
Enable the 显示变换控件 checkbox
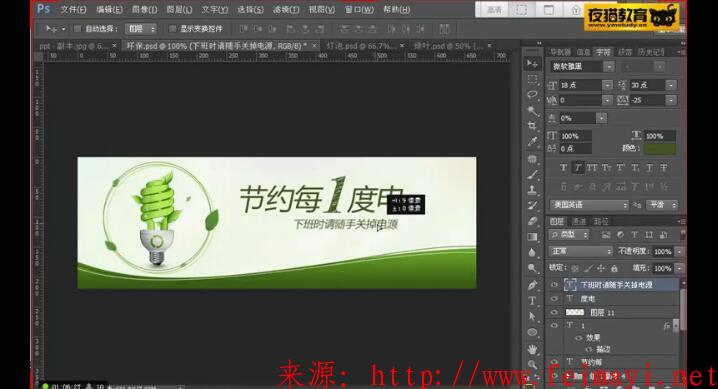(173, 29)
